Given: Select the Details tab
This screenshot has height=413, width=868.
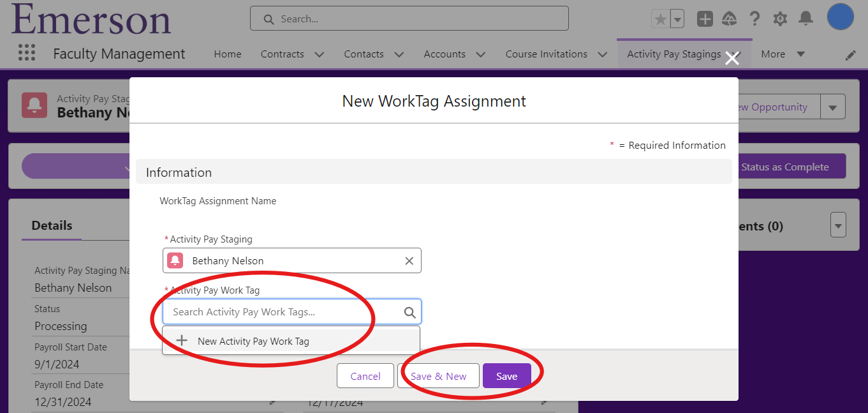Looking at the screenshot, I should (x=52, y=225).
